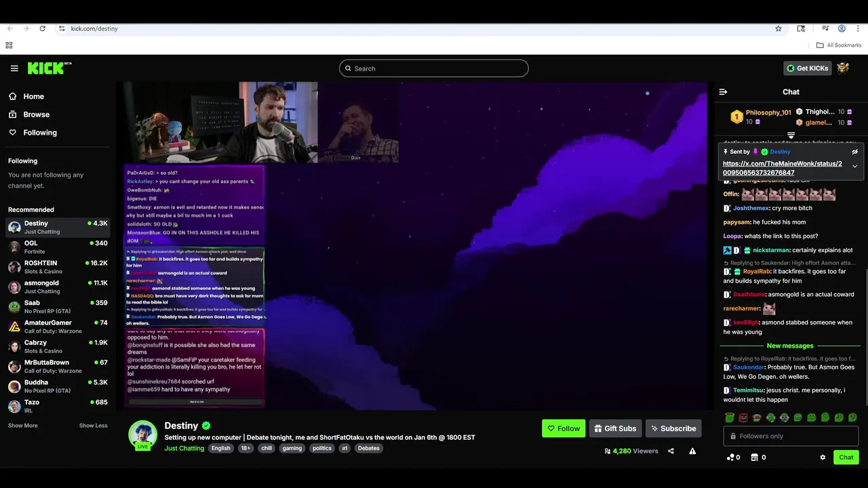
Task: Hide the pinned message with eye-slash icon
Action: coord(855,152)
